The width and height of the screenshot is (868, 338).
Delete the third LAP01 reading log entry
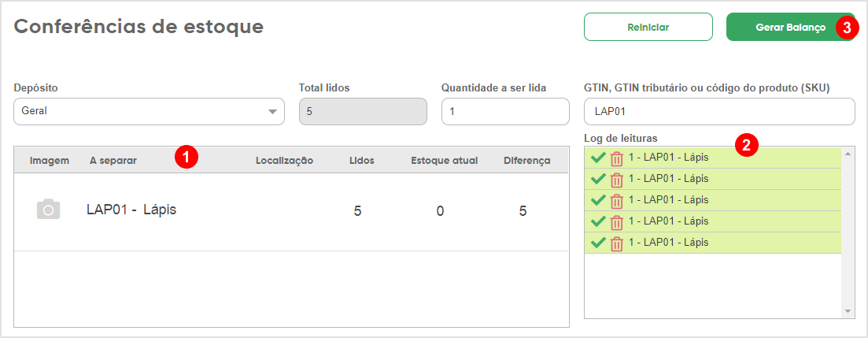tap(617, 201)
